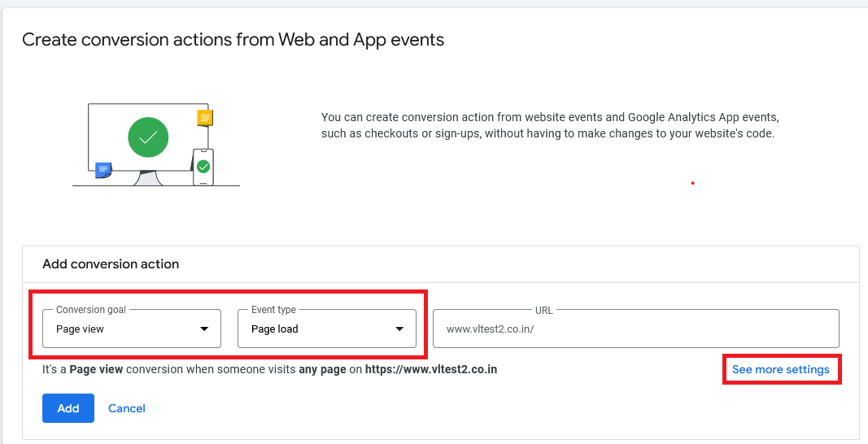Click the 'Create conversion actions' page title
This screenshot has height=444, width=868.
click(233, 40)
